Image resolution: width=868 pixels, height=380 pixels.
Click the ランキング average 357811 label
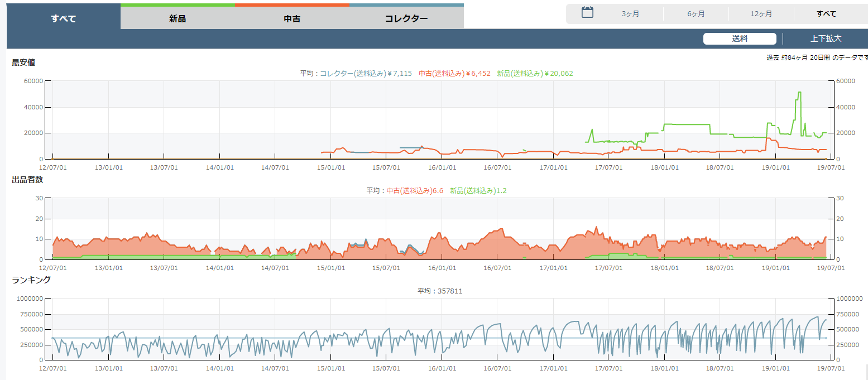pyautogui.click(x=440, y=291)
